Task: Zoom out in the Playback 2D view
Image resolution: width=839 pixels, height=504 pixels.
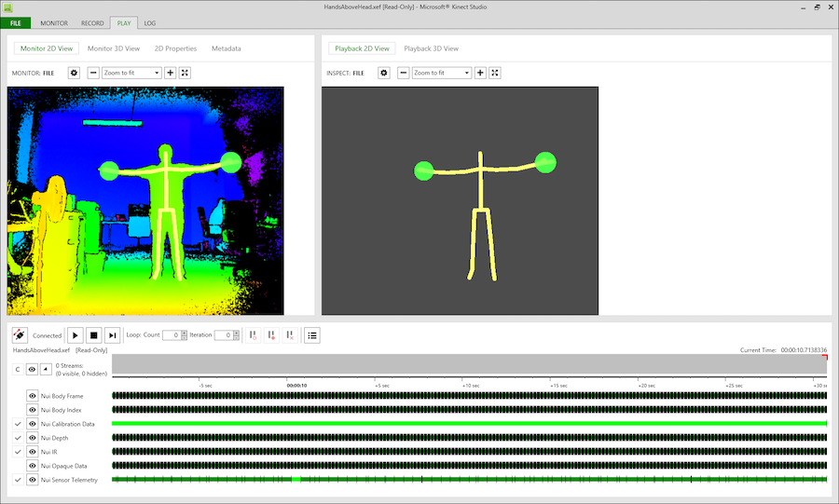Action: point(404,73)
